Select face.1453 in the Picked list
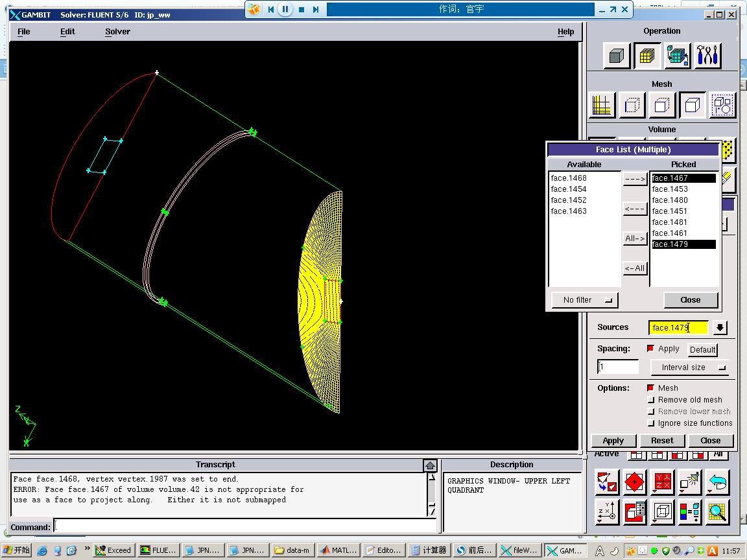The image size is (747, 560). [x=670, y=189]
